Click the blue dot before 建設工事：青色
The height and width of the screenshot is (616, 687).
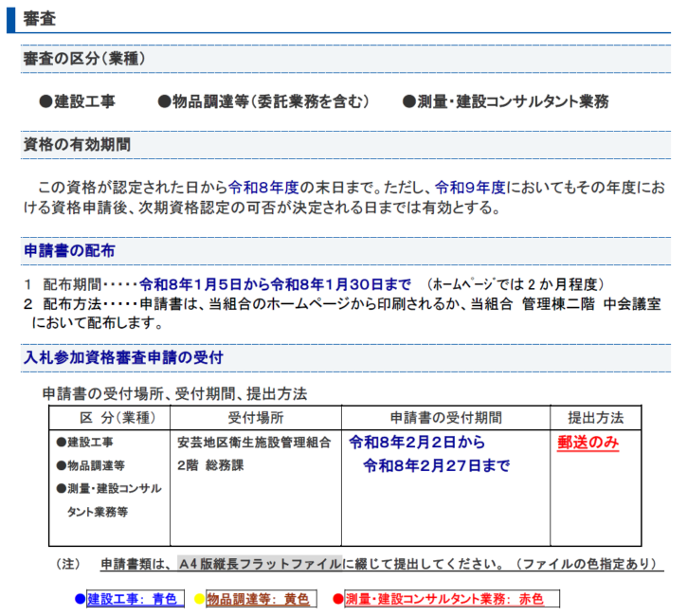click(x=80, y=599)
